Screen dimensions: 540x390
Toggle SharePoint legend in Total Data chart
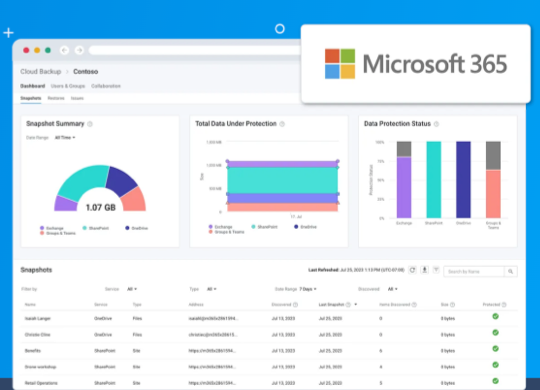click(x=264, y=227)
